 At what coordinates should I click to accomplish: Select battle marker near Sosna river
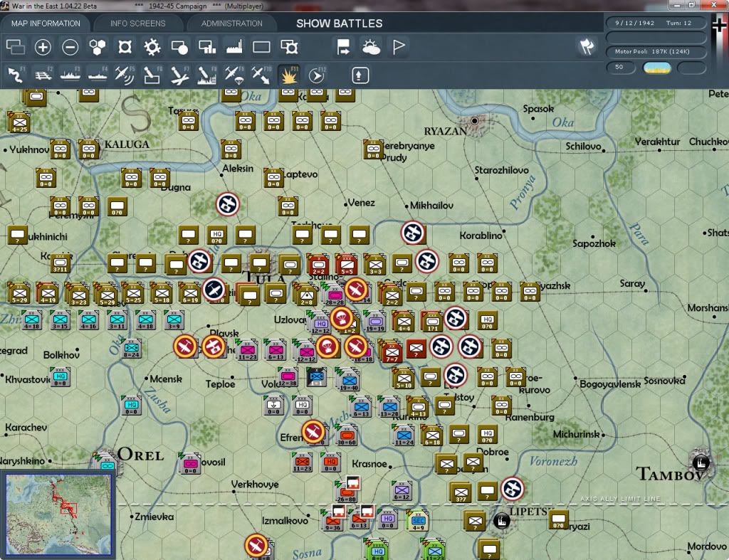[x=256, y=546]
